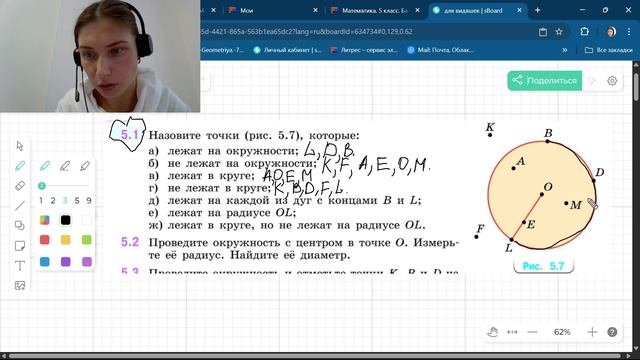The height and width of the screenshot is (360, 640).
Task: Set pen thickness to 9
Action: point(89,200)
